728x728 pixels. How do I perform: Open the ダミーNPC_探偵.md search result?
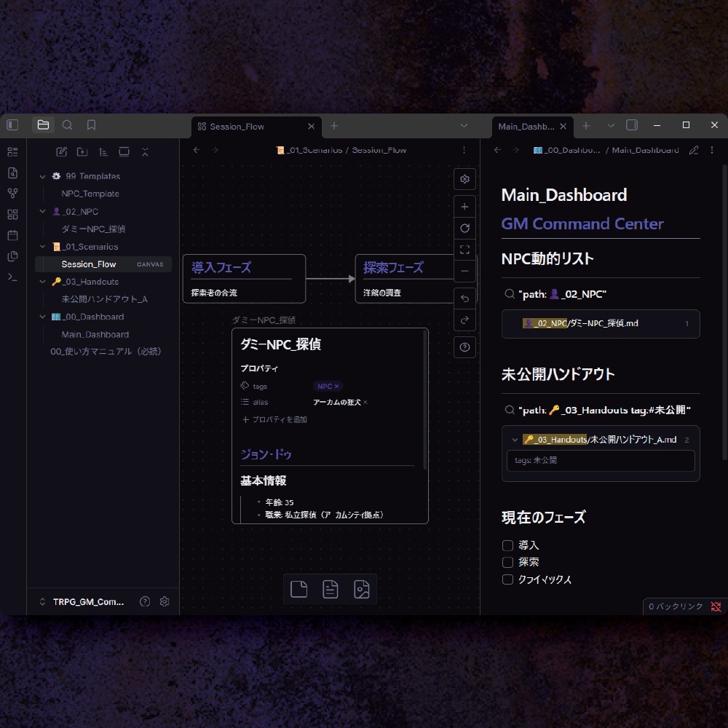click(601, 324)
